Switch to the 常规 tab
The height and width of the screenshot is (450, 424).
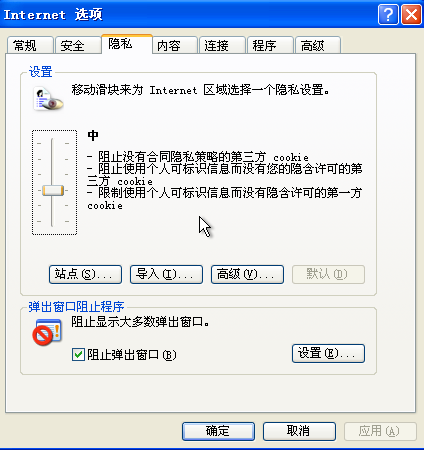[30, 45]
